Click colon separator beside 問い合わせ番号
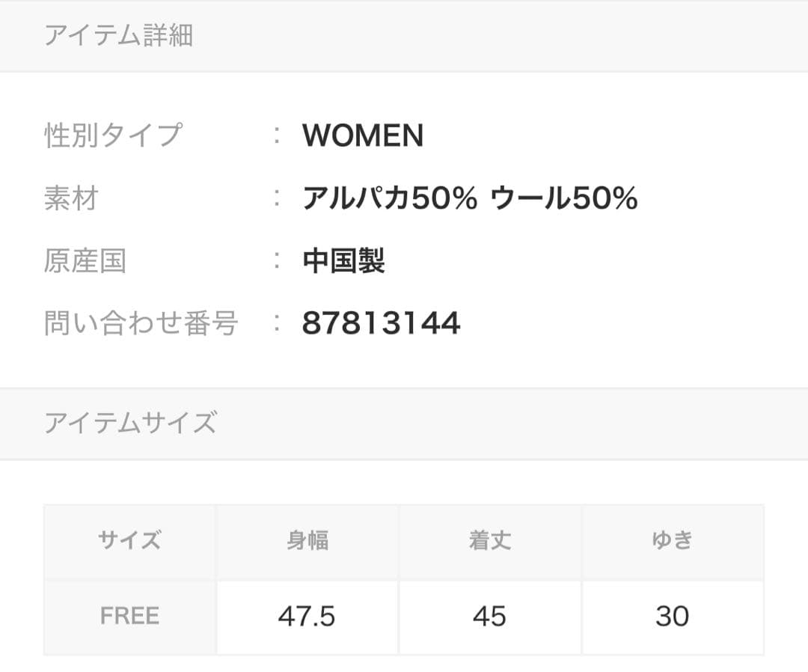 (278, 323)
